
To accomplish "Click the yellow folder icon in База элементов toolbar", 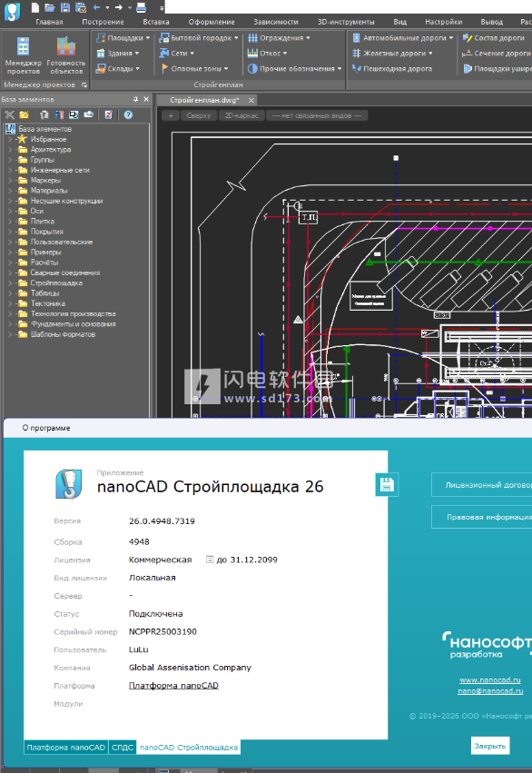I will pyautogui.click(x=24, y=114).
